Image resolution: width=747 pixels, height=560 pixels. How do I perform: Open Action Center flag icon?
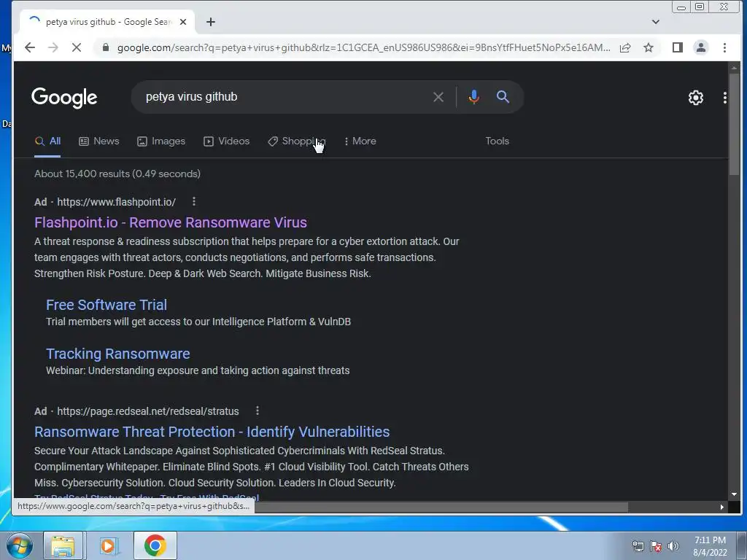tap(656, 547)
